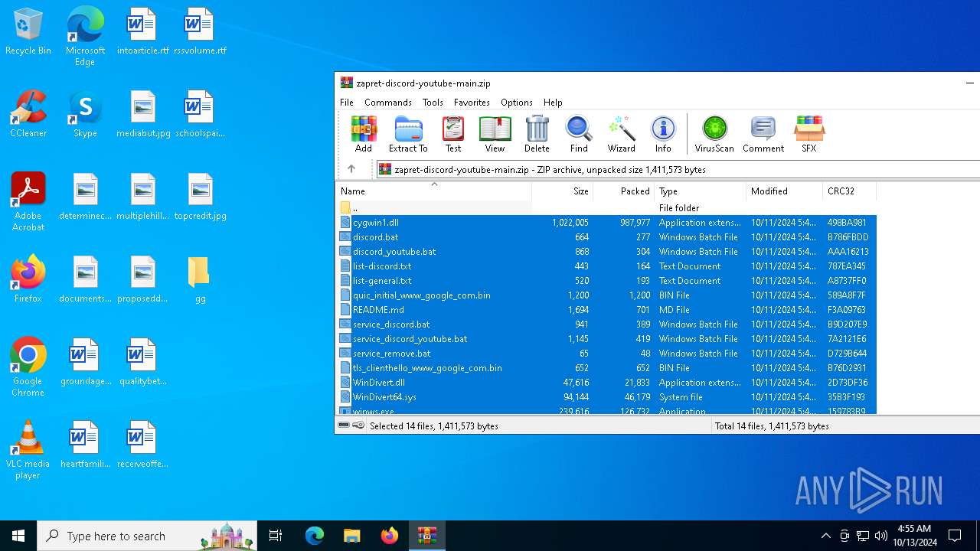Open the Help menu
This screenshot has height=551, width=980.
553,102
